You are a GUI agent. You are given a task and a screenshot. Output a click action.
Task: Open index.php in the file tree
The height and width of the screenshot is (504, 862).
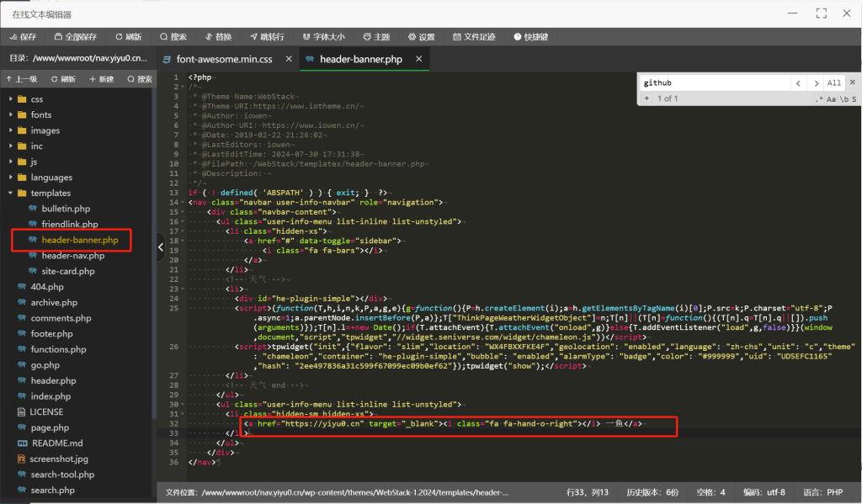[x=51, y=396]
